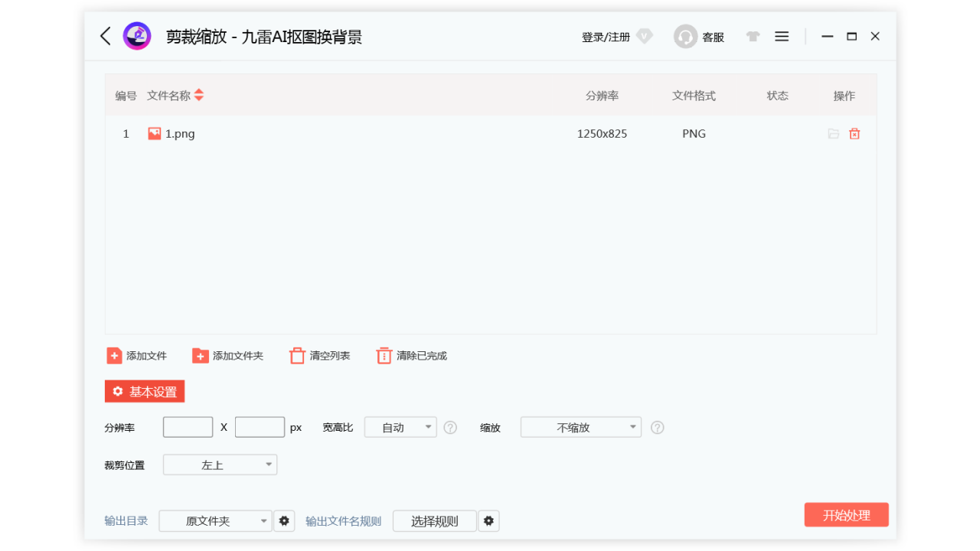Viewport: 980px width, 551px height.
Task: Click help icon next to aspect ratio
Action: (450, 428)
